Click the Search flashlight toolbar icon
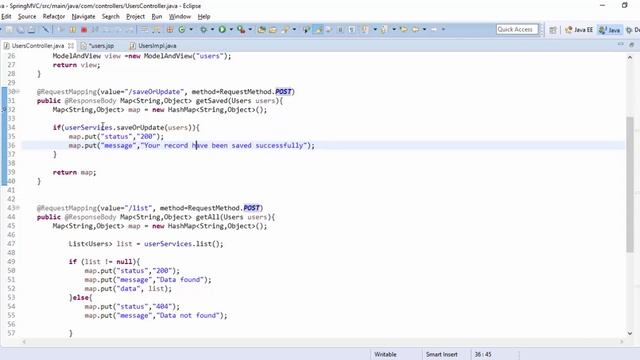640x360 pixels. pyautogui.click(x=285, y=29)
